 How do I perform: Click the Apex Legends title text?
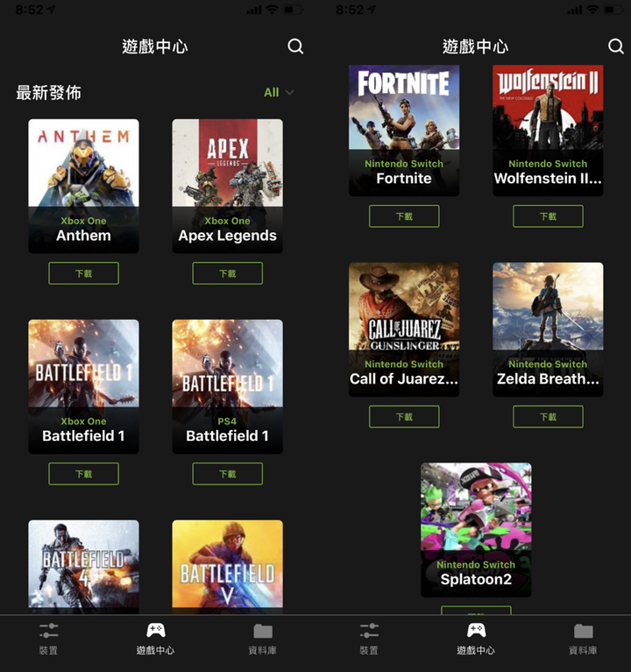coord(228,236)
